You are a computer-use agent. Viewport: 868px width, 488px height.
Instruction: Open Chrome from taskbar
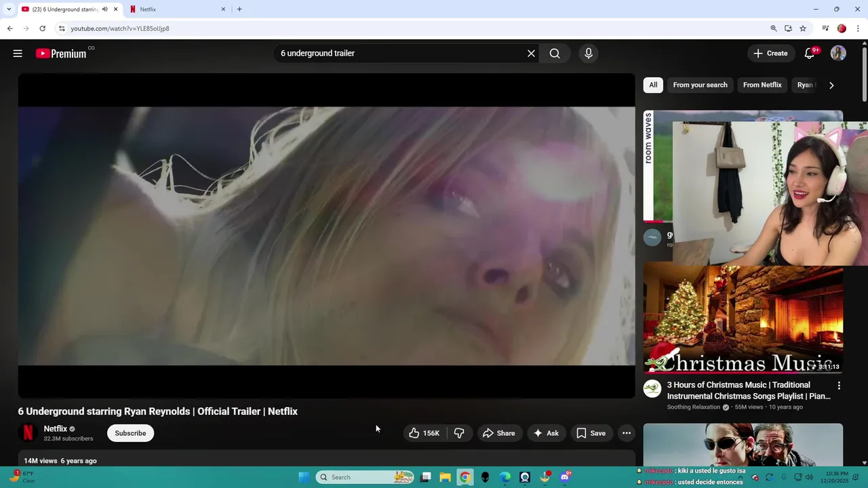(x=465, y=477)
